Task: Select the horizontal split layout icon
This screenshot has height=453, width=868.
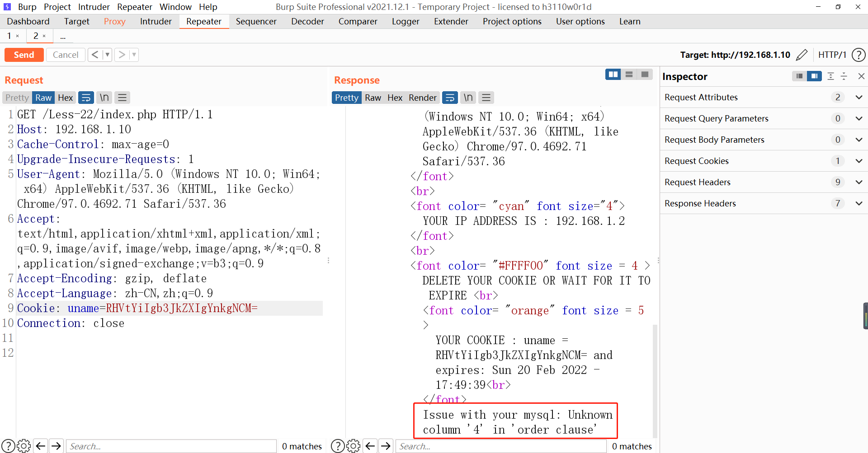Action: (629, 74)
